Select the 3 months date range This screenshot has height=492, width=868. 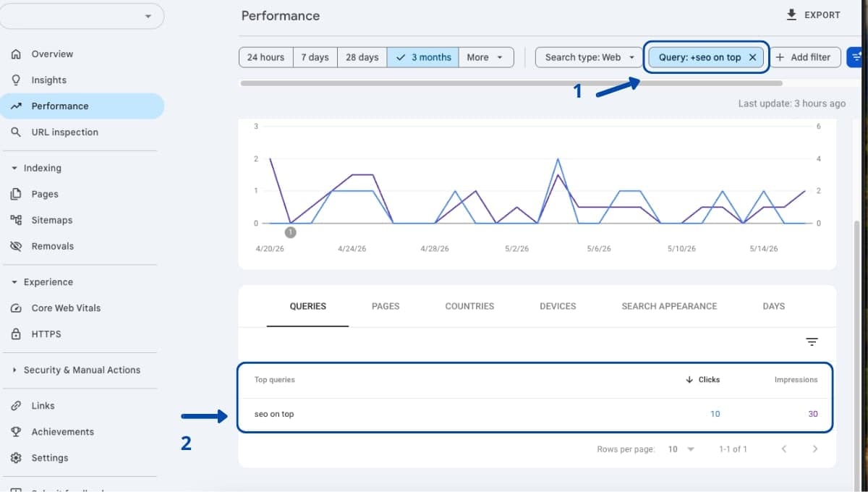coord(423,57)
